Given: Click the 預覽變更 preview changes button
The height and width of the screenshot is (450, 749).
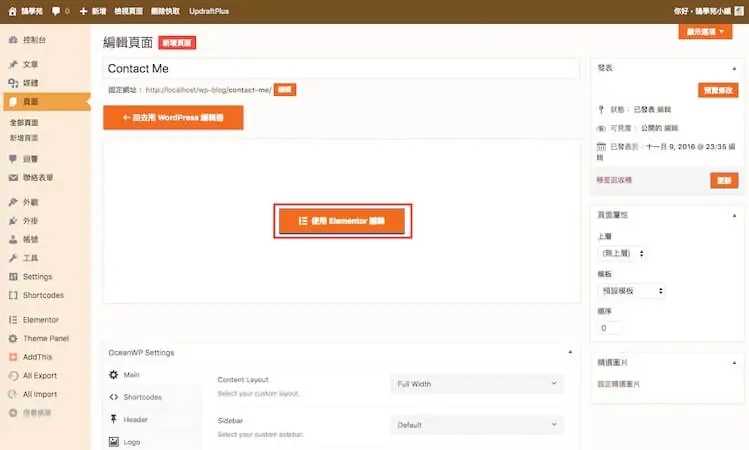Looking at the screenshot, I should tap(718, 90).
